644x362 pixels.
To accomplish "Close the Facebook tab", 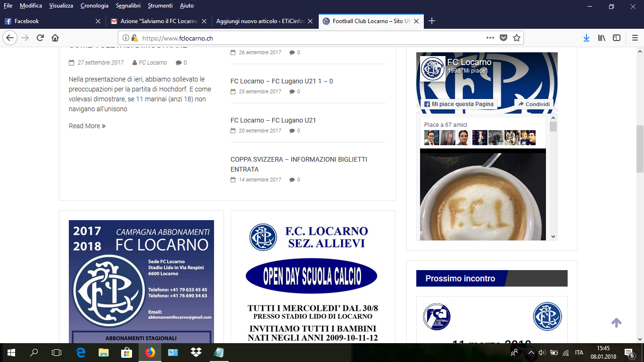I will [x=98, y=21].
